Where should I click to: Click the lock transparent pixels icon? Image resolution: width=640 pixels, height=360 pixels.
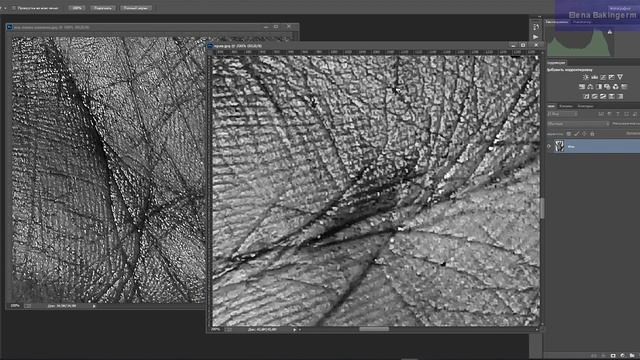point(569,133)
